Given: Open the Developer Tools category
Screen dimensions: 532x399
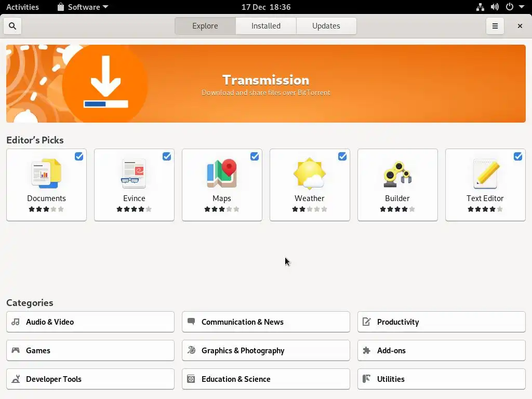Looking at the screenshot, I should pyautogui.click(x=90, y=379).
